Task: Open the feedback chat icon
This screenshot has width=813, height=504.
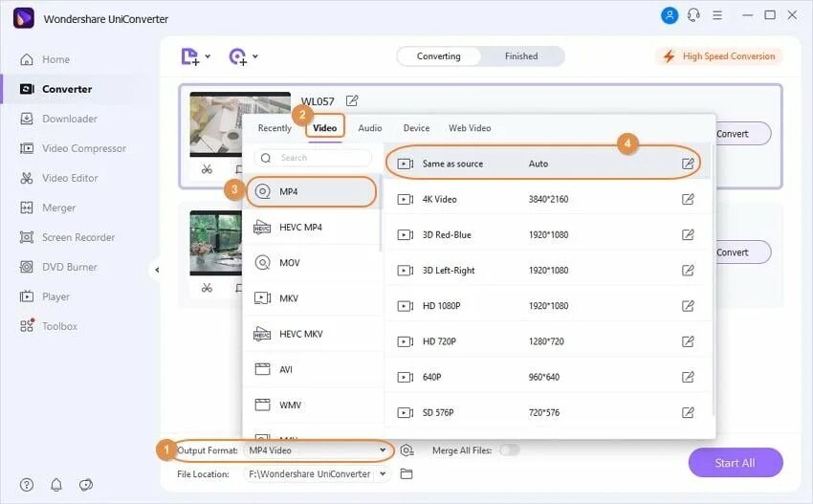Action: pos(85,485)
